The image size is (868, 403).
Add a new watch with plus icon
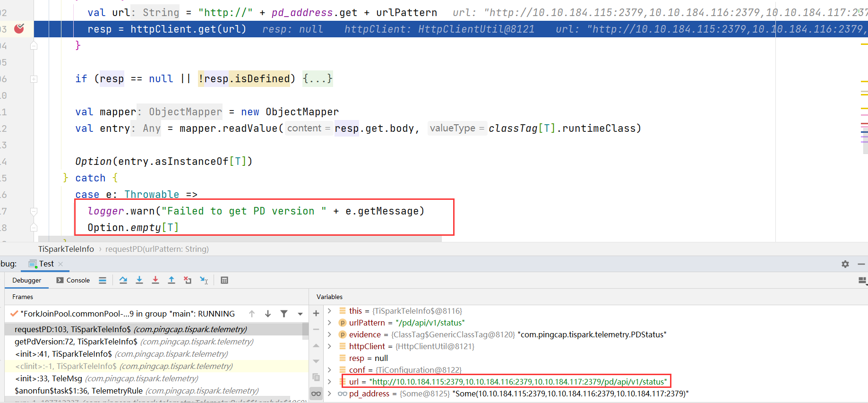pyautogui.click(x=316, y=313)
